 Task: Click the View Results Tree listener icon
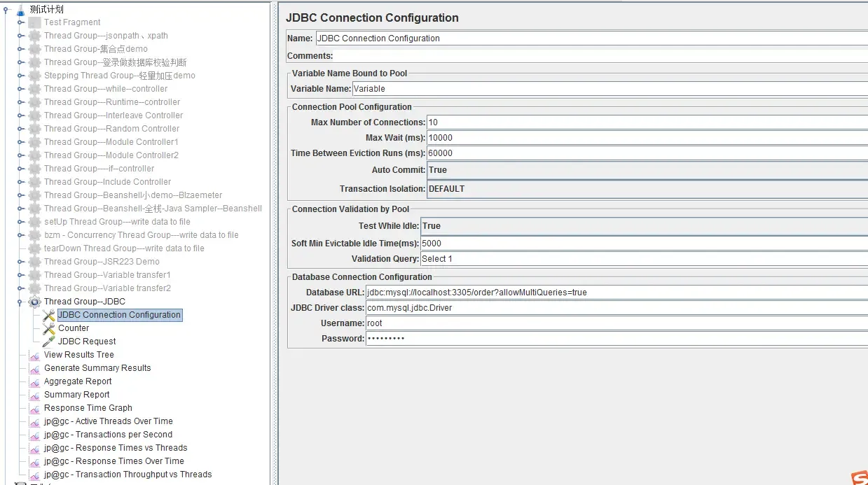34,356
